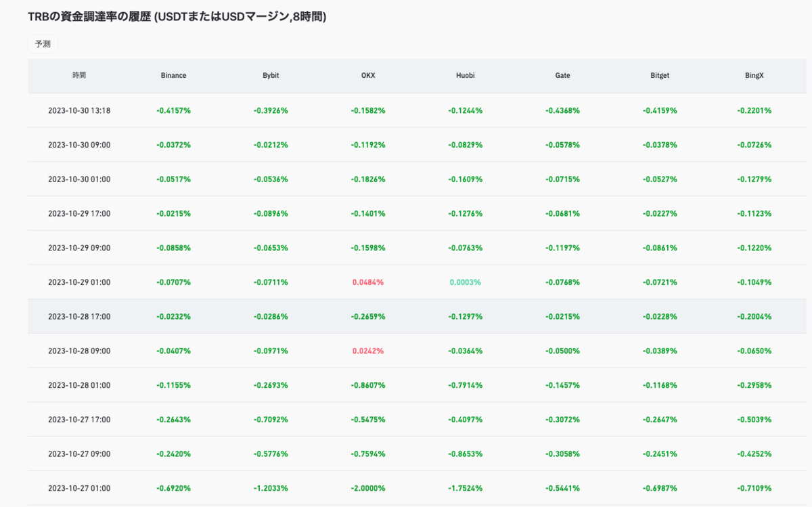Image resolution: width=812 pixels, height=507 pixels.
Task: Click the -0.1826% OKX value
Action: pos(368,179)
